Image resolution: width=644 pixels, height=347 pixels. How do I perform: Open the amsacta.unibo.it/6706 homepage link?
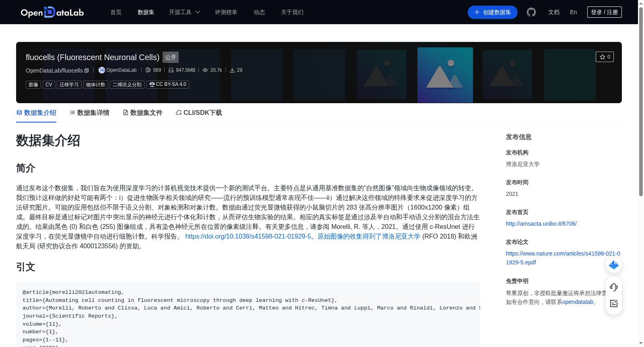(541, 224)
